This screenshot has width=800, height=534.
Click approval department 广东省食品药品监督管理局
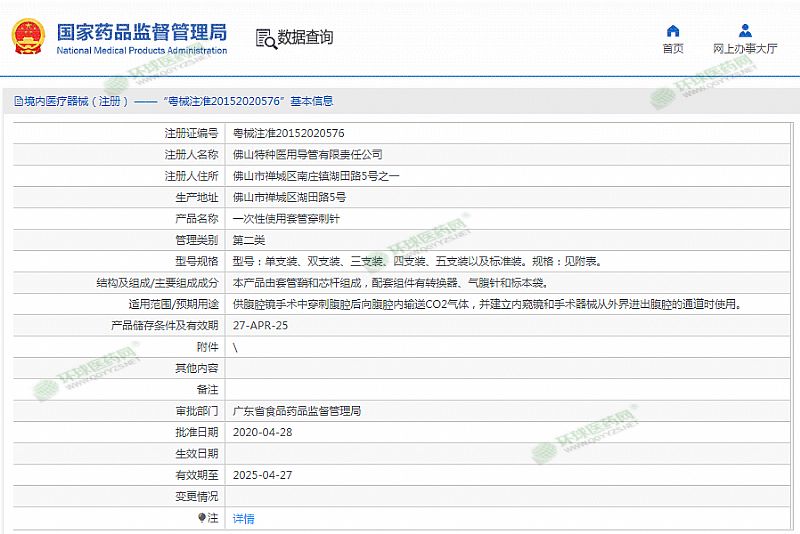296,411
